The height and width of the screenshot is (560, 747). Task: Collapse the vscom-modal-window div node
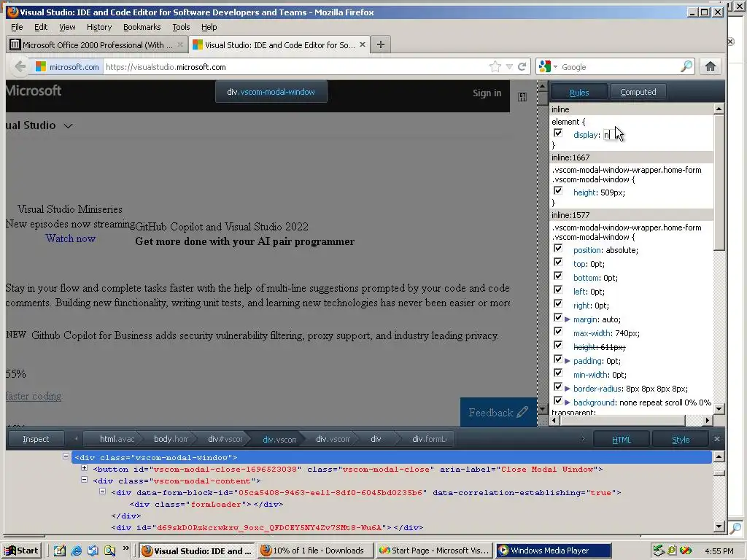[66, 456]
